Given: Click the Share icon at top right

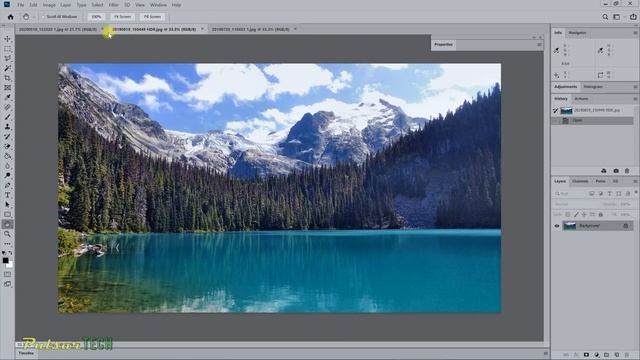Looking at the screenshot, I should pos(633,17).
